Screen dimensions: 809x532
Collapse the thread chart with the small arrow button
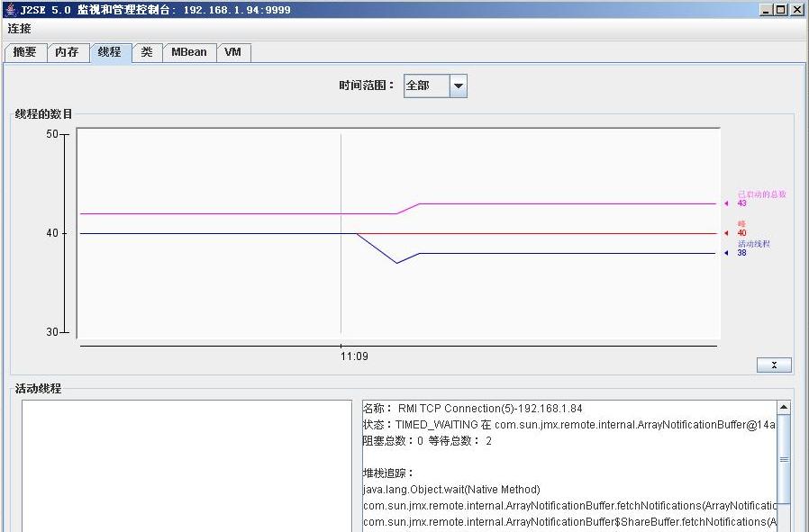pos(774,365)
